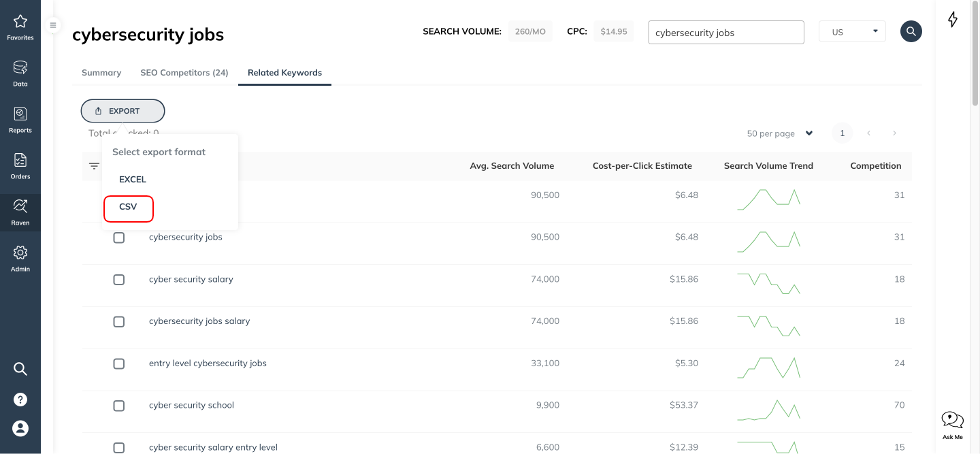
Task: Click the EXPORT button
Action: tap(122, 111)
